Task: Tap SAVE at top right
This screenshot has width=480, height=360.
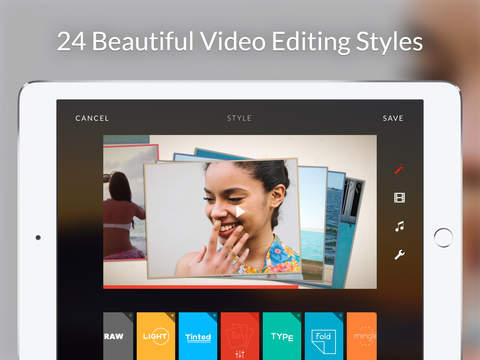Action: (x=393, y=118)
